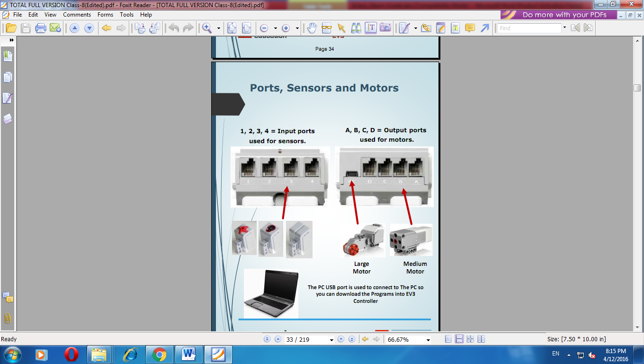This screenshot has height=364, width=644.
Task: Enable Facing pages layout mode
Action: (x=481, y=339)
